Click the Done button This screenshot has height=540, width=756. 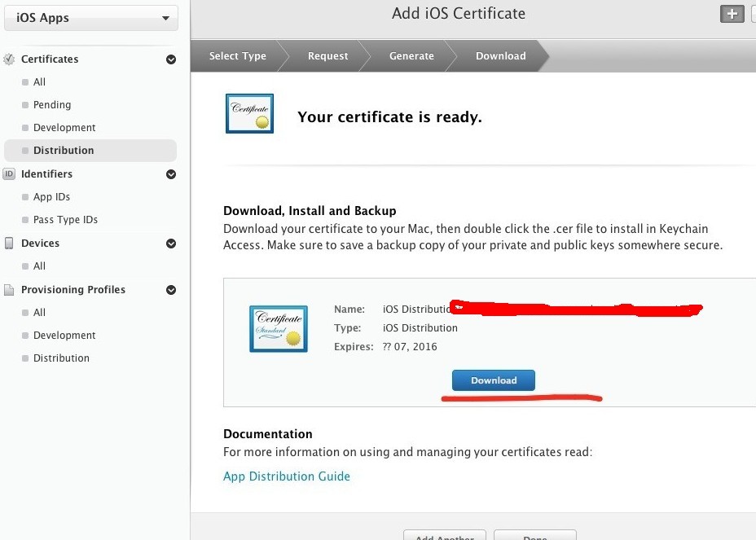(x=535, y=536)
